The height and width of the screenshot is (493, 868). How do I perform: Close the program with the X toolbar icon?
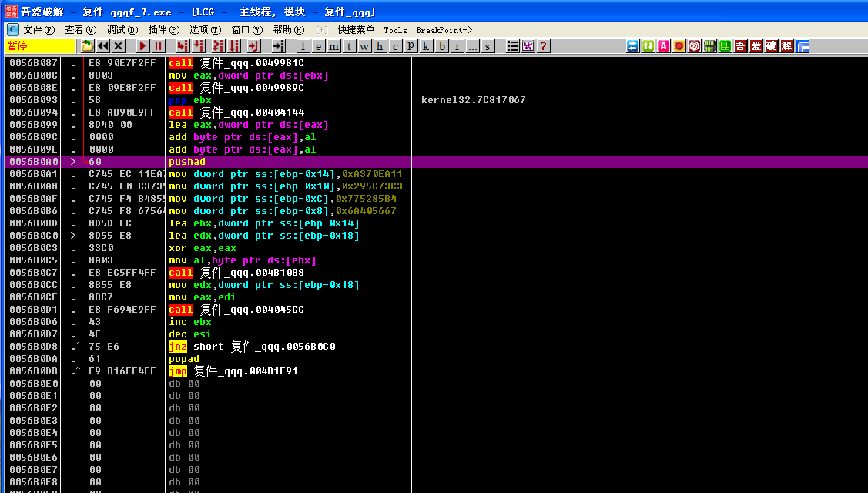click(x=118, y=46)
